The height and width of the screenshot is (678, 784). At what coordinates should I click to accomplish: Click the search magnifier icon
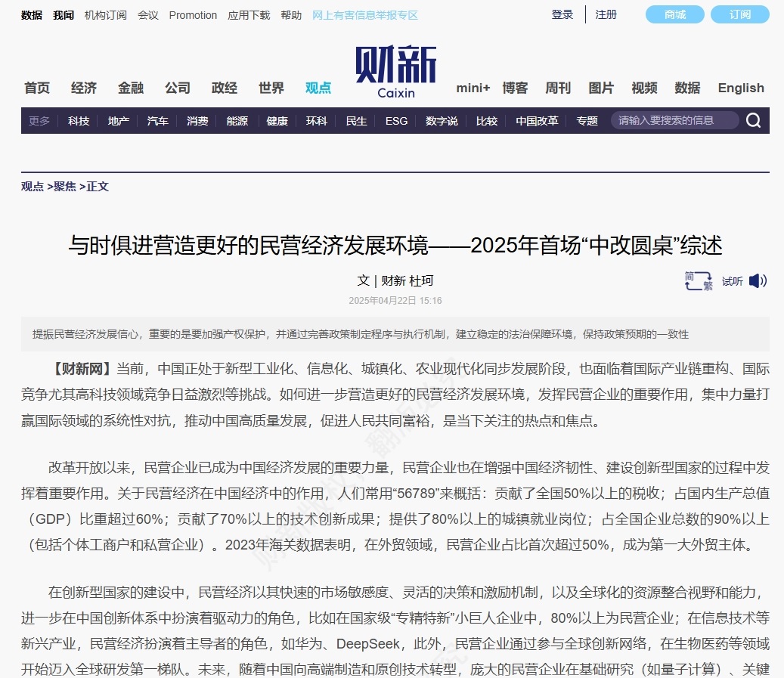pos(752,120)
